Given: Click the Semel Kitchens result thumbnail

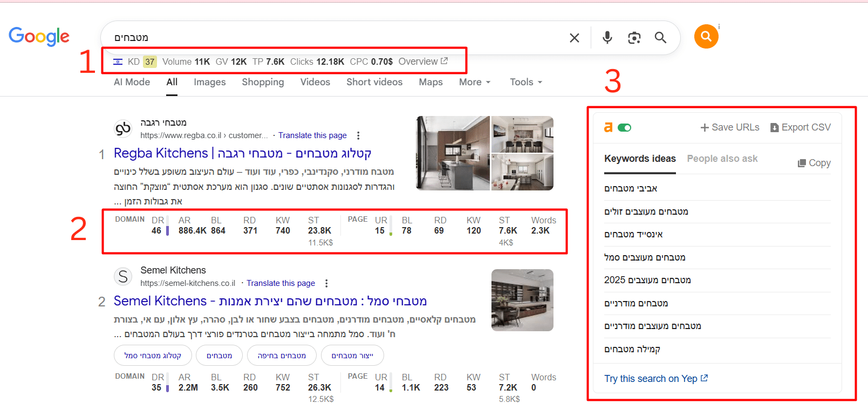Looking at the screenshot, I should click(522, 300).
